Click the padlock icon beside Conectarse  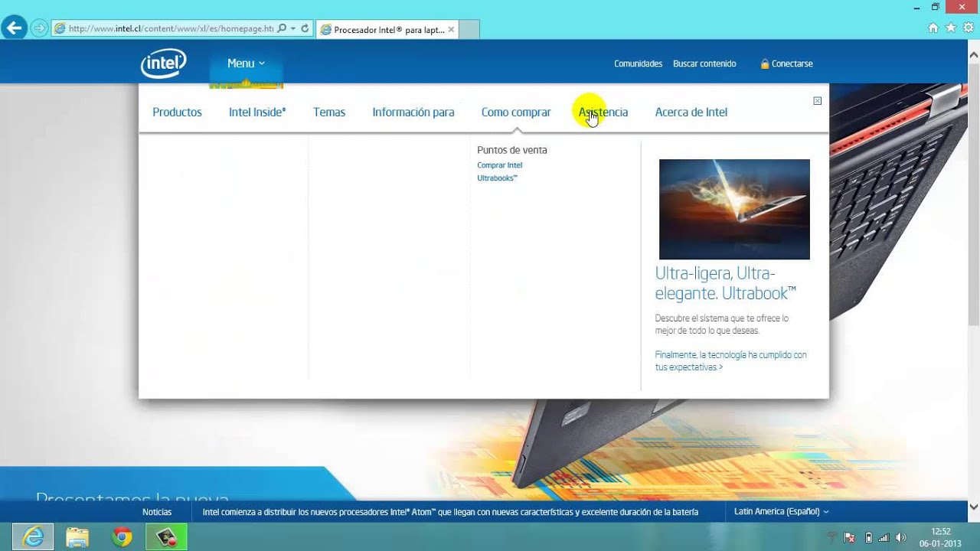(764, 64)
